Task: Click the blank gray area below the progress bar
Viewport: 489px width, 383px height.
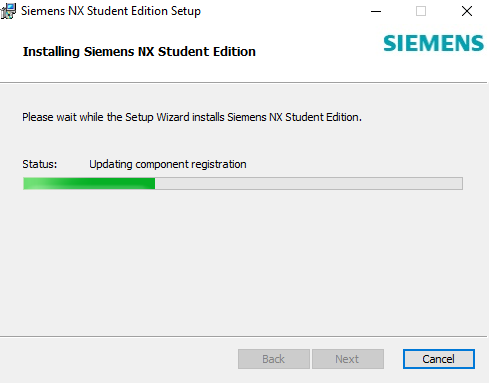Action: 243,263
